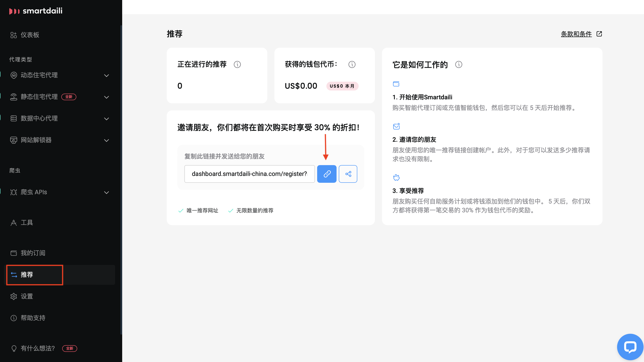The height and width of the screenshot is (362, 644).
Task: Click the share icon button
Action: coord(348,174)
